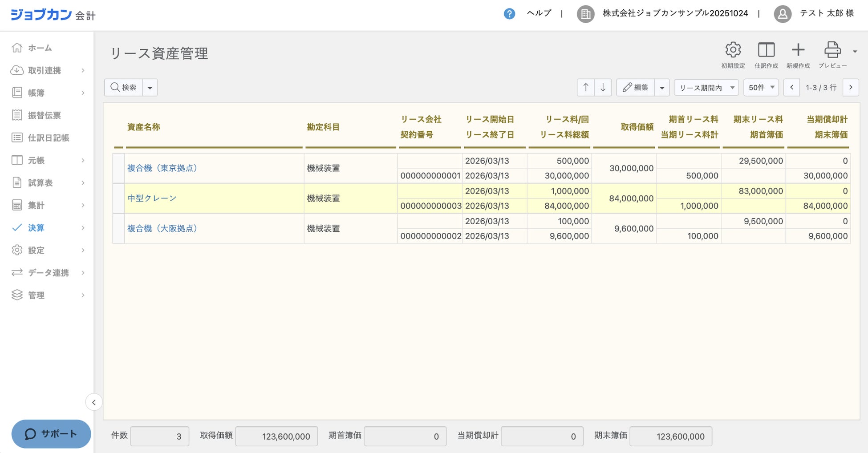868x453 pixels.
Task: Move row down with down arrow
Action: tap(603, 88)
